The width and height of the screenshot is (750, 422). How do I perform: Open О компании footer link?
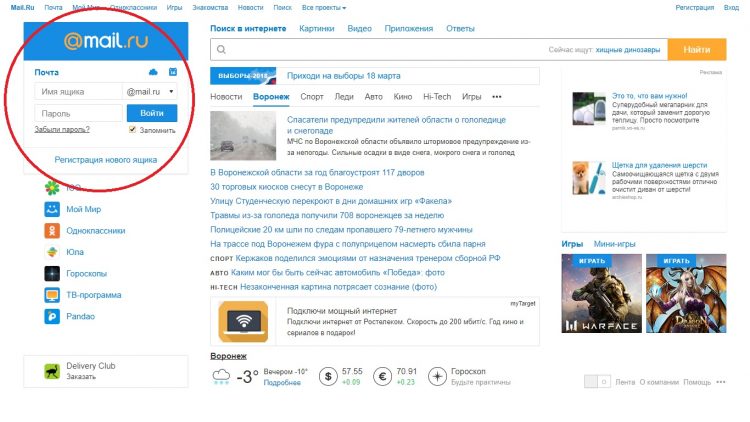coord(659,382)
